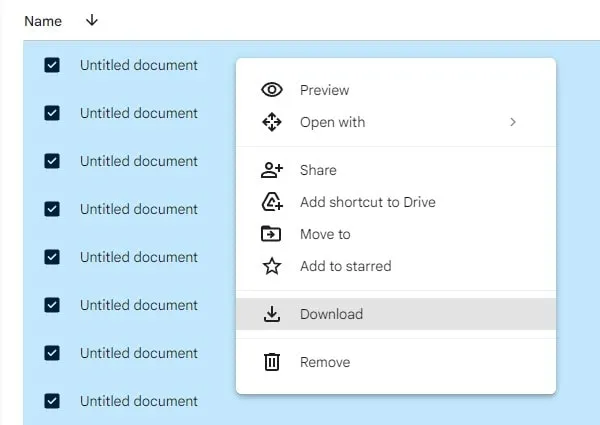Select Open with menu entry
The width and height of the screenshot is (600, 425).
click(x=396, y=122)
